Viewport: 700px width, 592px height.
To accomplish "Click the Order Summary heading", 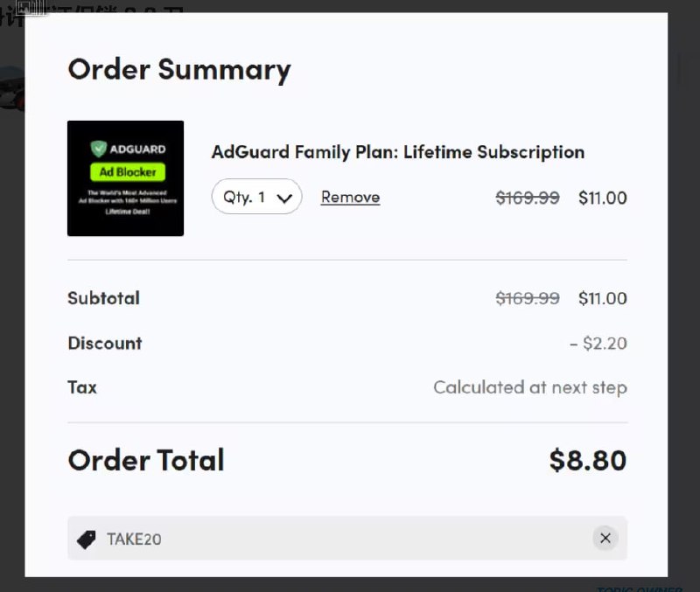I will click(x=179, y=70).
